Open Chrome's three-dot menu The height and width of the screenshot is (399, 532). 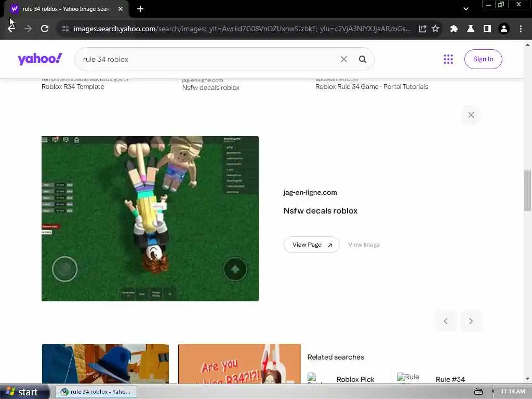tap(521, 29)
